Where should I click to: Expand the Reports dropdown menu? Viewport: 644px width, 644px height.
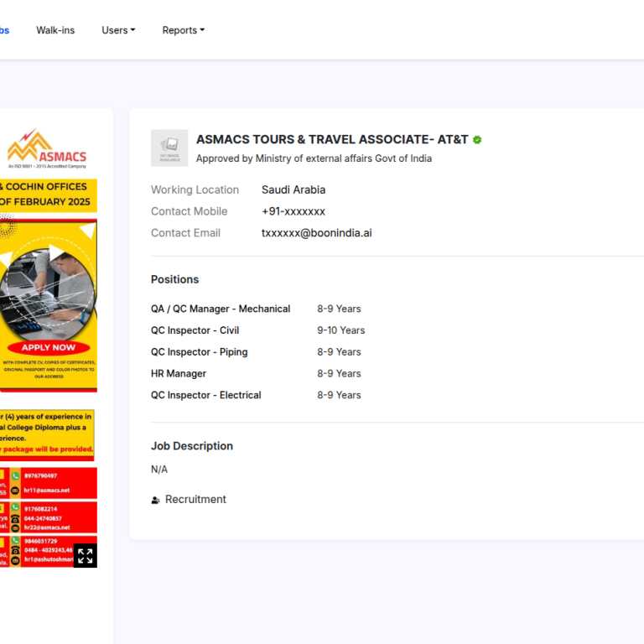point(183,30)
